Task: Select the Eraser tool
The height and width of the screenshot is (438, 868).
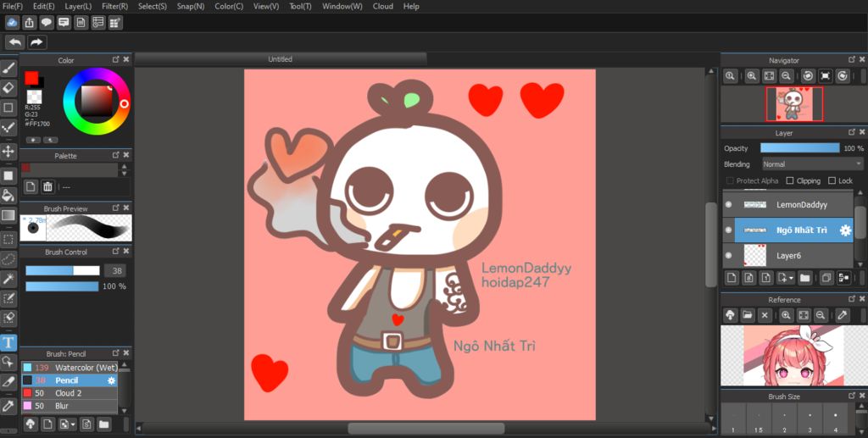Action: 8,88
